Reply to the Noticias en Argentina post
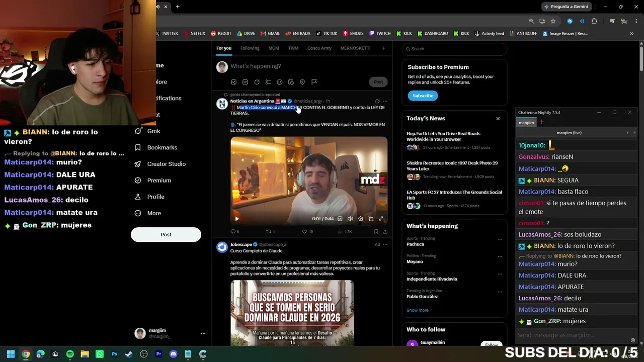This screenshot has width=644, height=362. (234, 232)
